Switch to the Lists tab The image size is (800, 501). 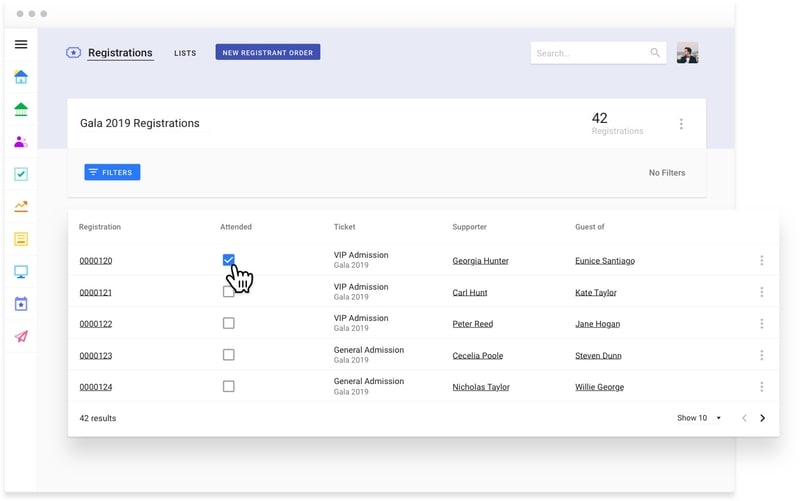[x=185, y=53]
